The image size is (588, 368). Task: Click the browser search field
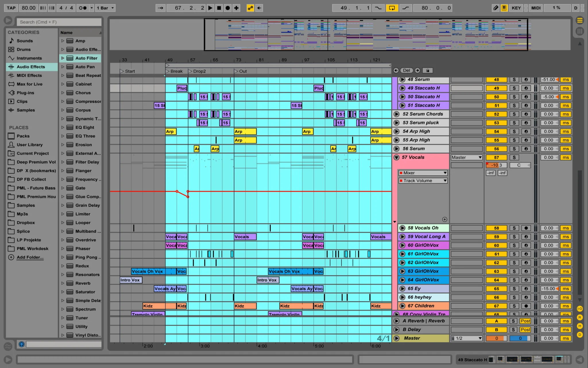coord(59,22)
